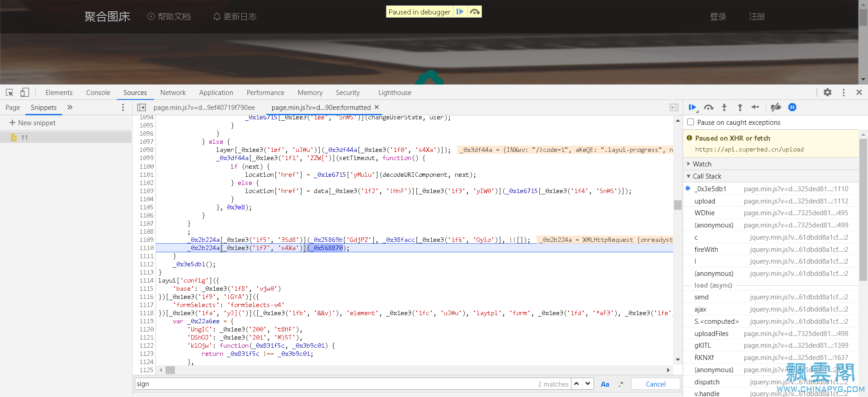Step into next function call

coord(724,107)
